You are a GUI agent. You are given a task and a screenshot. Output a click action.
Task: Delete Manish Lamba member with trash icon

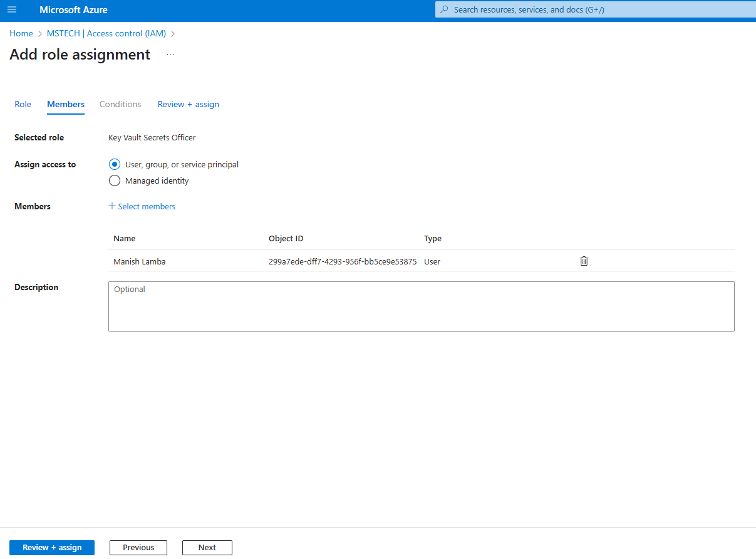coord(584,261)
